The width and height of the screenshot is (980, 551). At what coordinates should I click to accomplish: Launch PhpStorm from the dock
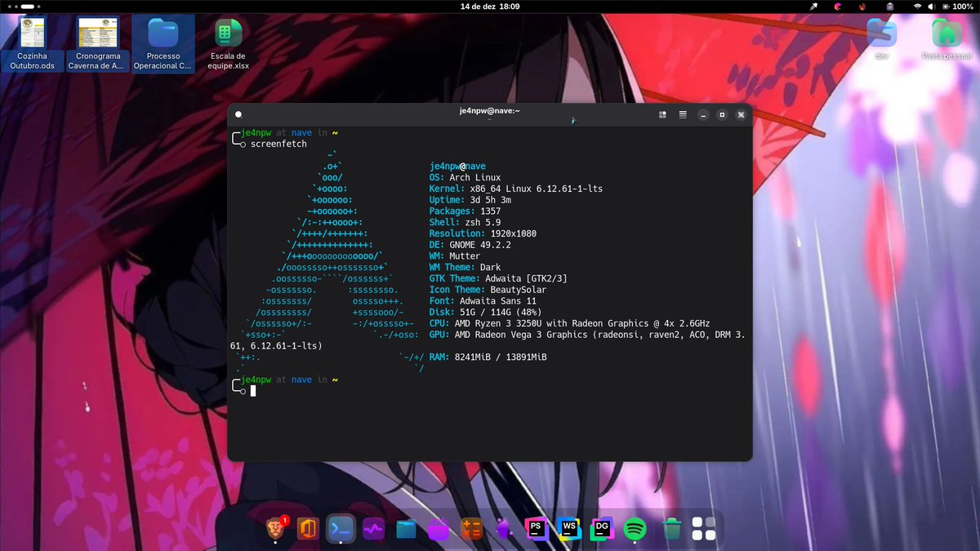[537, 529]
